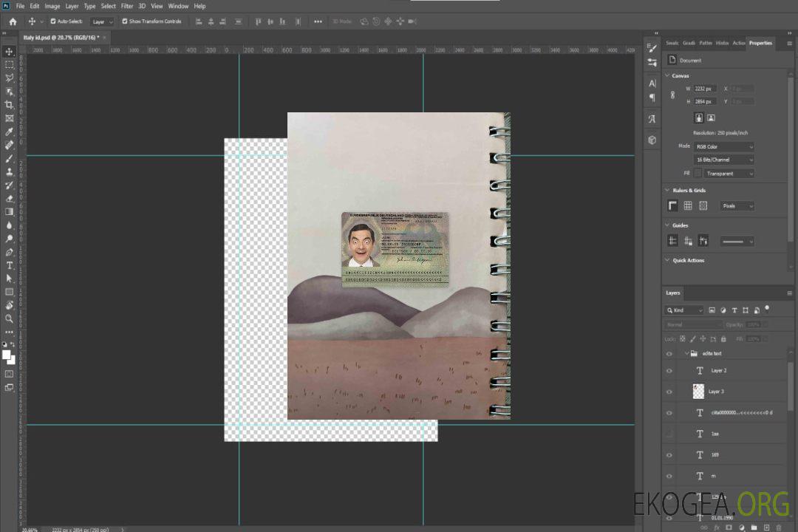The width and height of the screenshot is (798, 532).
Task: Open the Filter menu
Action: 127,6
